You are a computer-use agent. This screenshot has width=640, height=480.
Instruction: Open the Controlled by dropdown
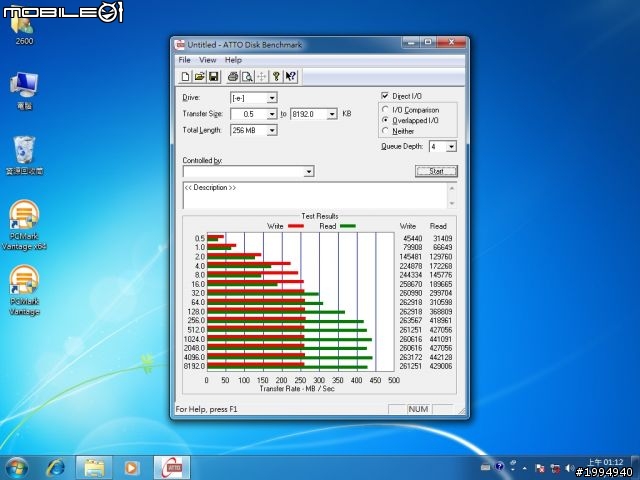(309, 171)
